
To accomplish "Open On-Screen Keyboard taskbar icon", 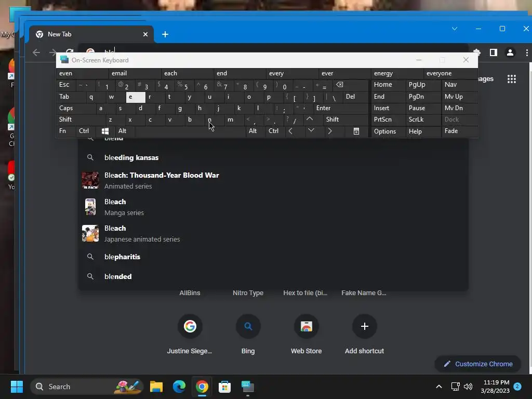I will point(248,387).
